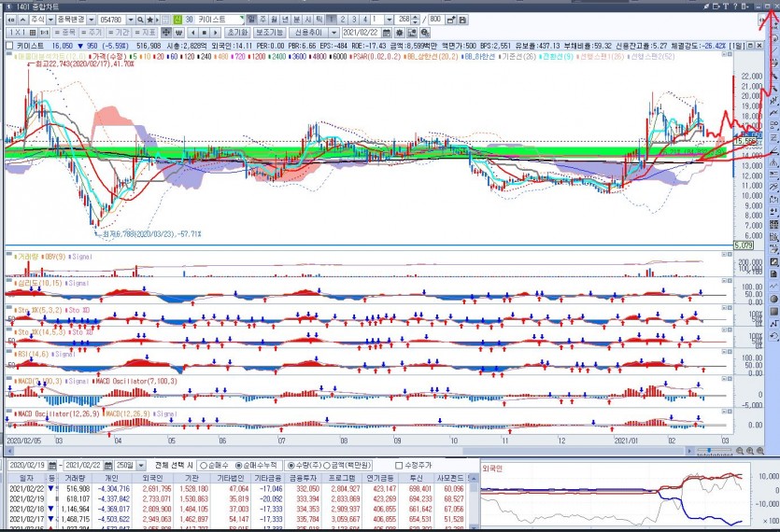Switch chart to 주 weekly period
780x532 pixels.
(x=262, y=19)
